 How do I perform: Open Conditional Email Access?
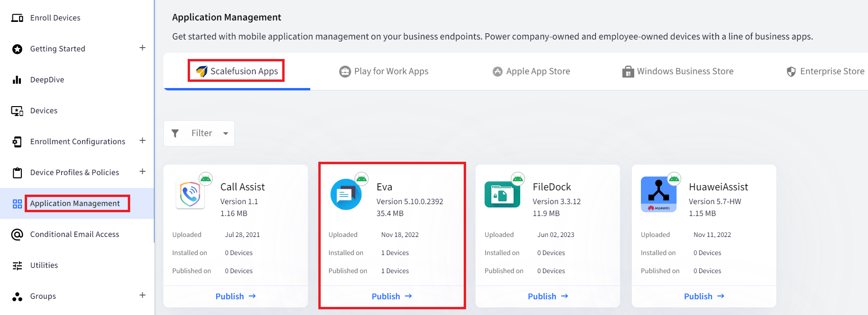[x=75, y=235]
